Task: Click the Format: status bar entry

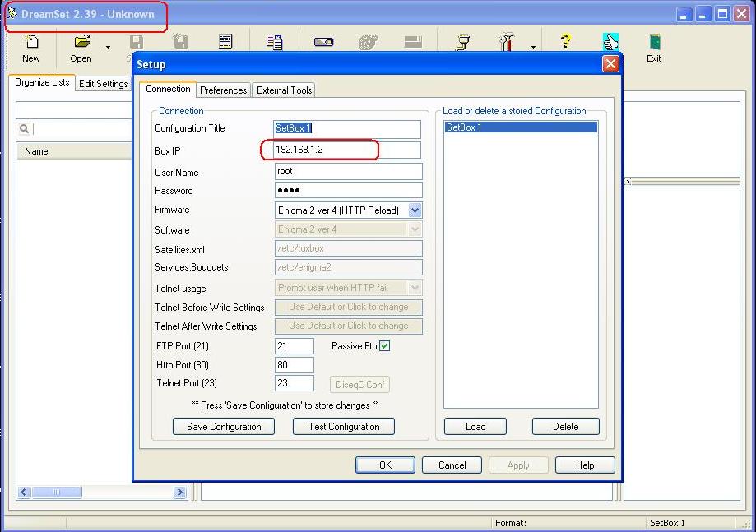Action: [x=511, y=523]
